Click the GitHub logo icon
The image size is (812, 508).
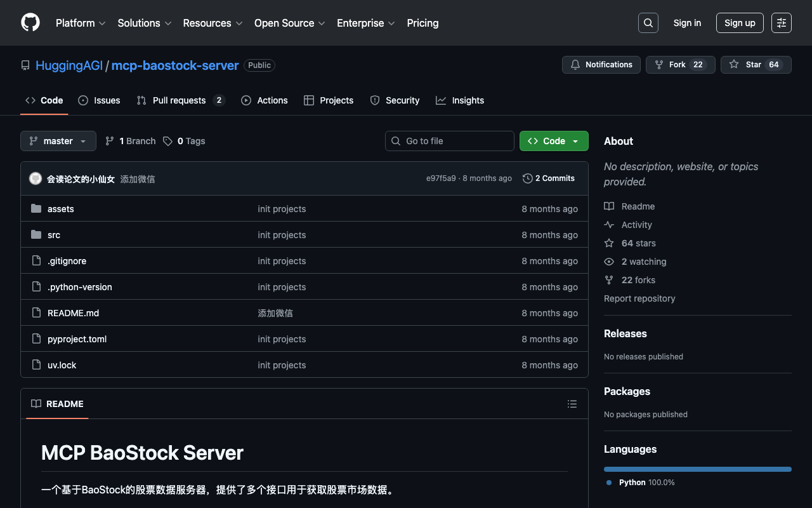point(30,23)
